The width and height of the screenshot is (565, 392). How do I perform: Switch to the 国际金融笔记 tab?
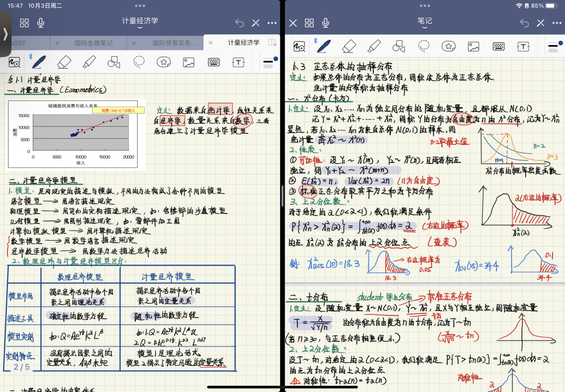94,43
